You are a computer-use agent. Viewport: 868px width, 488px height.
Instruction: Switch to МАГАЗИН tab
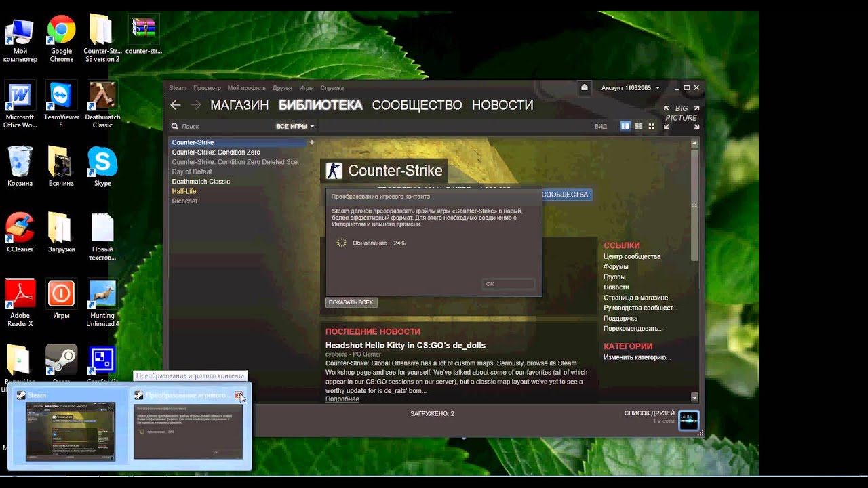pos(239,105)
